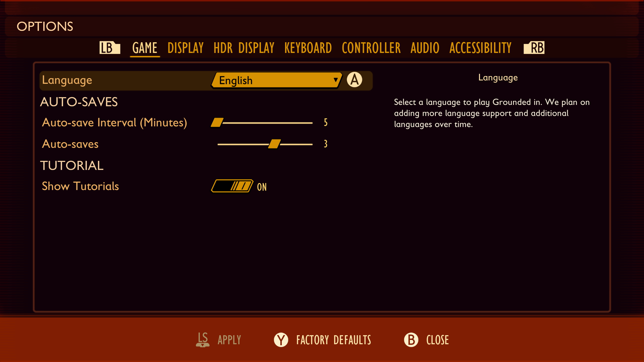Viewport: 644px width, 362px height.
Task: Click the GAME tab in options
Action: [x=145, y=47]
